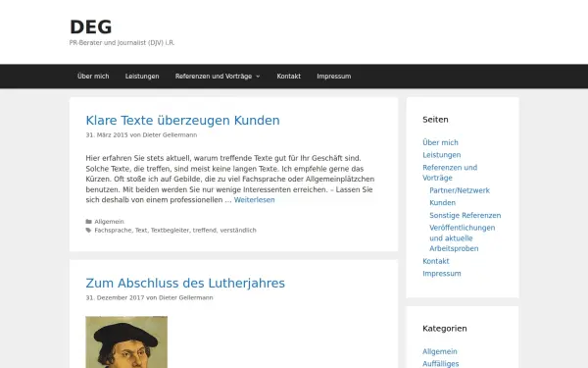Viewport: 588px width, 368px height.
Task: Click the tagline PR-Berater und Journalist
Action: 122,43
